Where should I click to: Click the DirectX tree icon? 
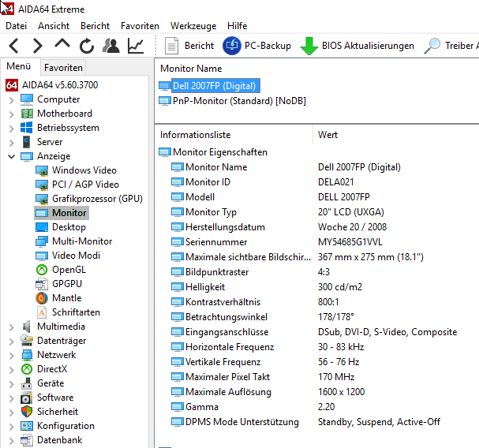27,369
